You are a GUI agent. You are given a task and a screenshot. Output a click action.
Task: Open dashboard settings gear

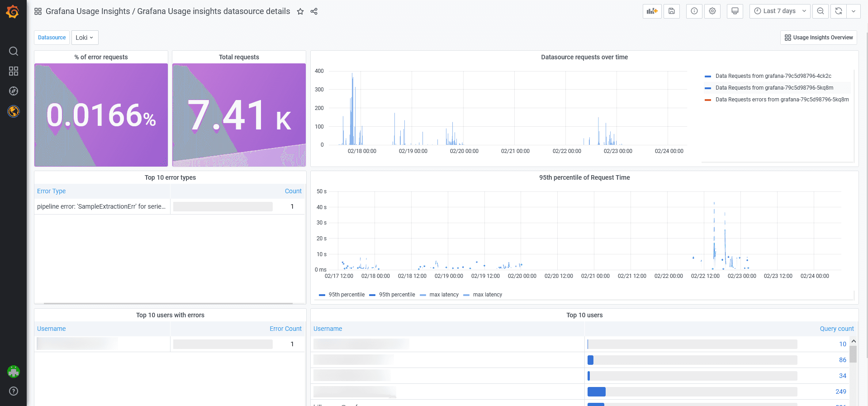tap(712, 11)
